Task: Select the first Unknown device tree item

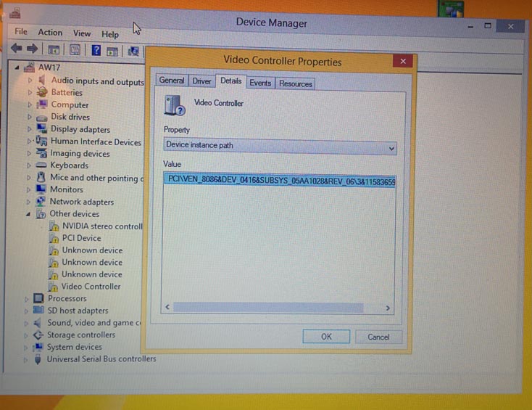Action: (92, 250)
